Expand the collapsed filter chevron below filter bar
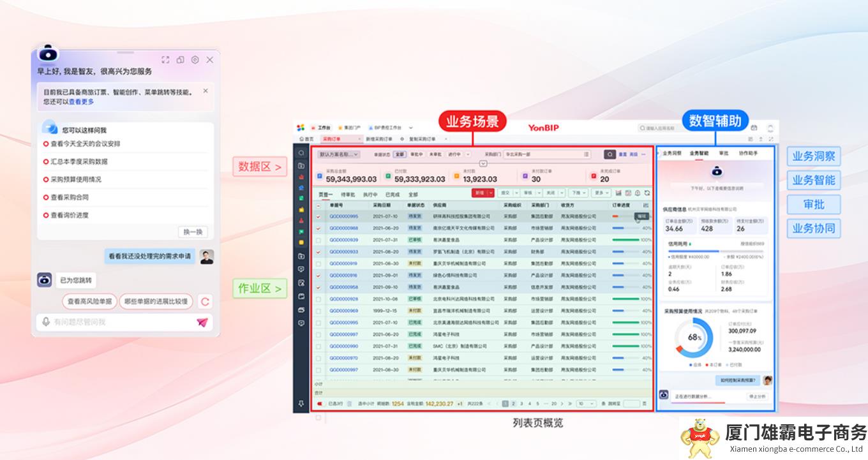Image resolution: width=868 pixels, height=460 pixels. pos(483,164)
